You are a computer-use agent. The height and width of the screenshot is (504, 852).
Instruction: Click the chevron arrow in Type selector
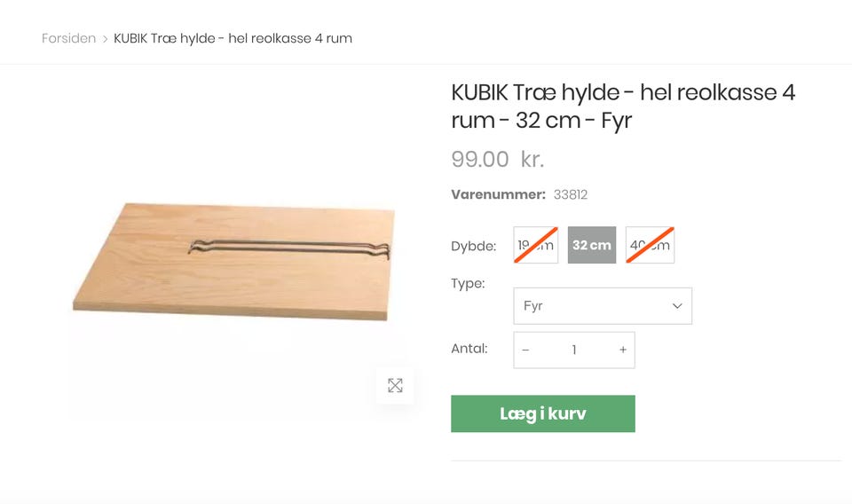[677, 306]
